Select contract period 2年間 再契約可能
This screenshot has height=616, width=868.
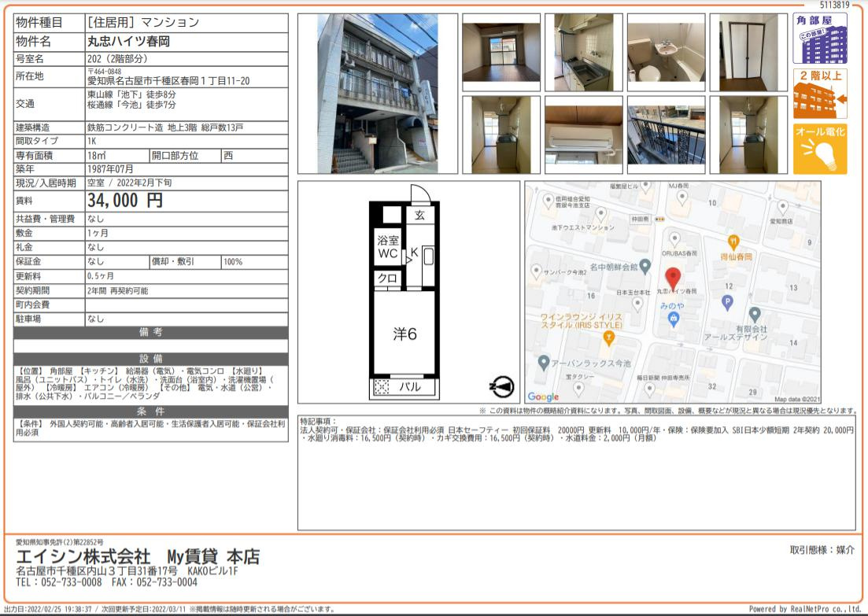pos(117,290)
